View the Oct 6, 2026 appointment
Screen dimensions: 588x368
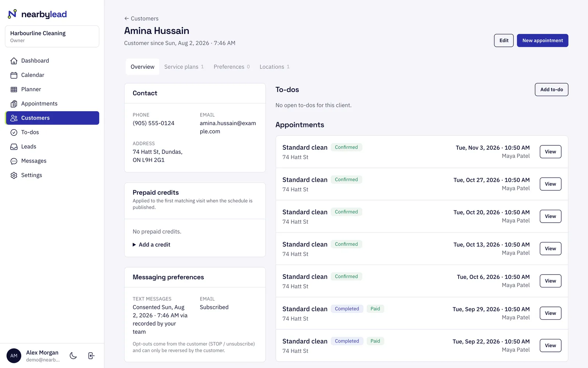point(551,281)
